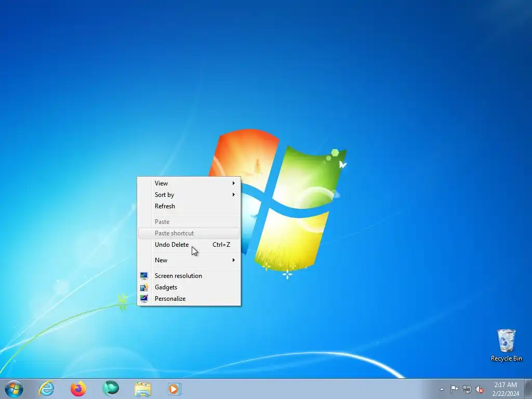Click the network status tray icon

pos(467,389)
